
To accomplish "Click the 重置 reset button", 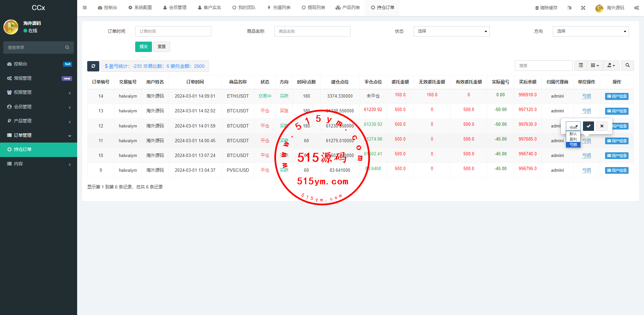I will tap(162, 47).
